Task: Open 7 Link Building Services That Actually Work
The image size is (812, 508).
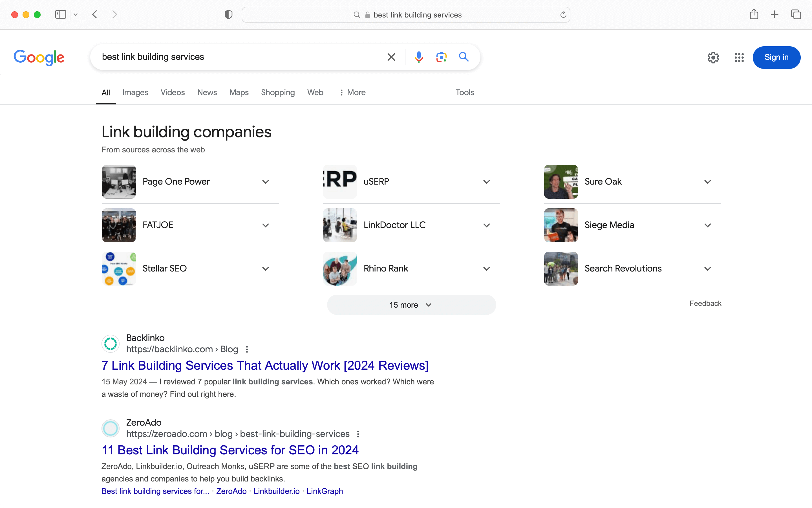Action: tap(265, 365)
